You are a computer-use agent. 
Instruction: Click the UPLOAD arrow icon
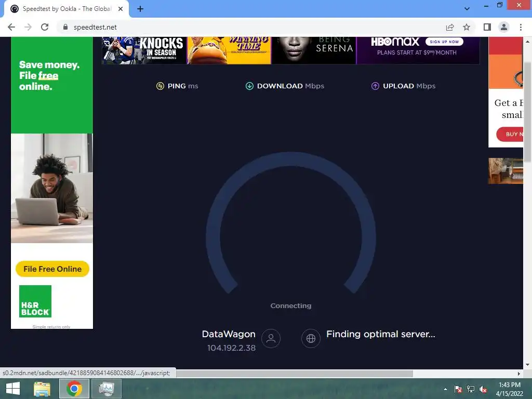pos(375,86)
